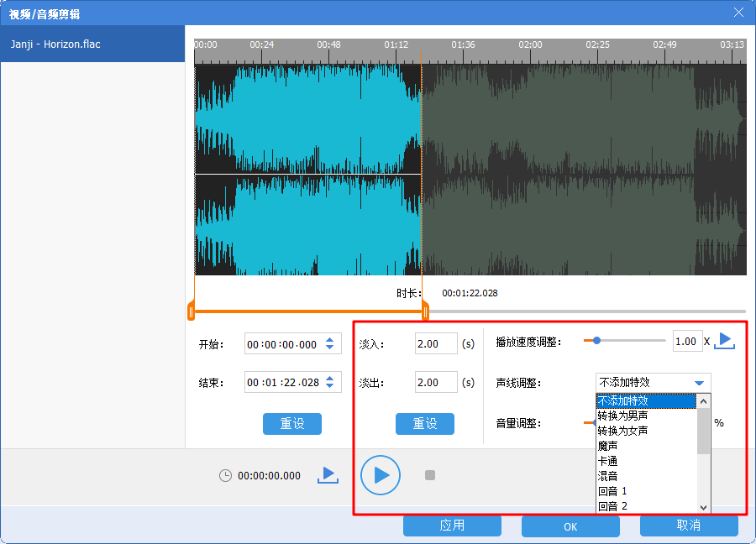
Task: Click the set-position play icon next to the current time 00:00:00.000
Action: point(328,475)
